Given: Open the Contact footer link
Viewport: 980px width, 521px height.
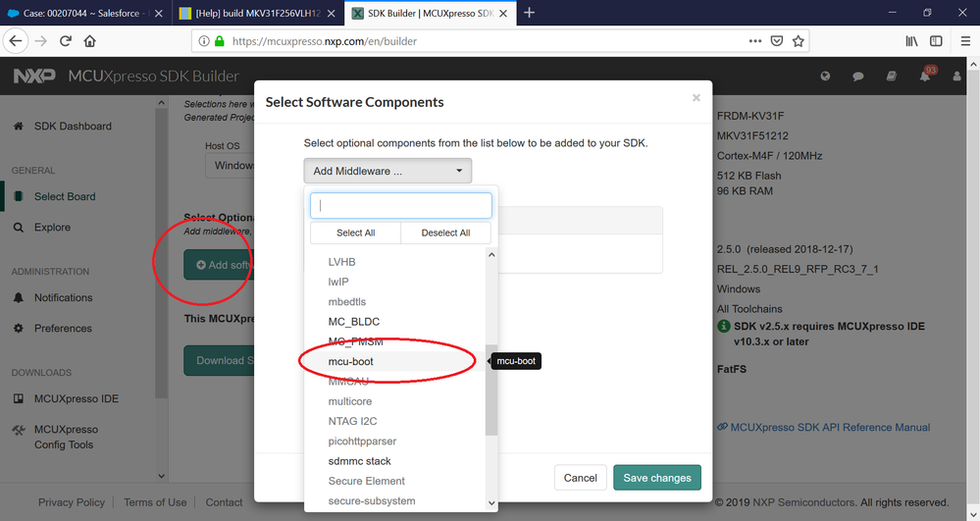Looking at the screenshot, I should (224, 502).
